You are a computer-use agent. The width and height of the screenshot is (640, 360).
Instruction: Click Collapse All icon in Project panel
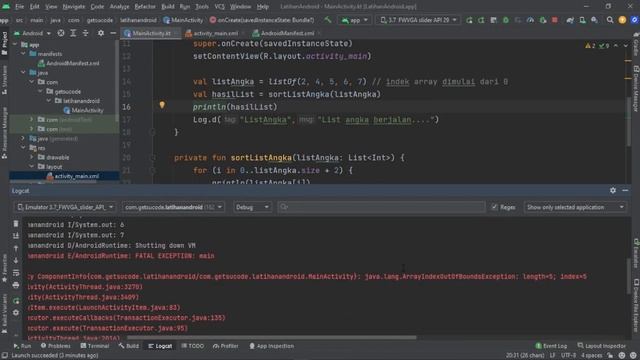[86, 33]
